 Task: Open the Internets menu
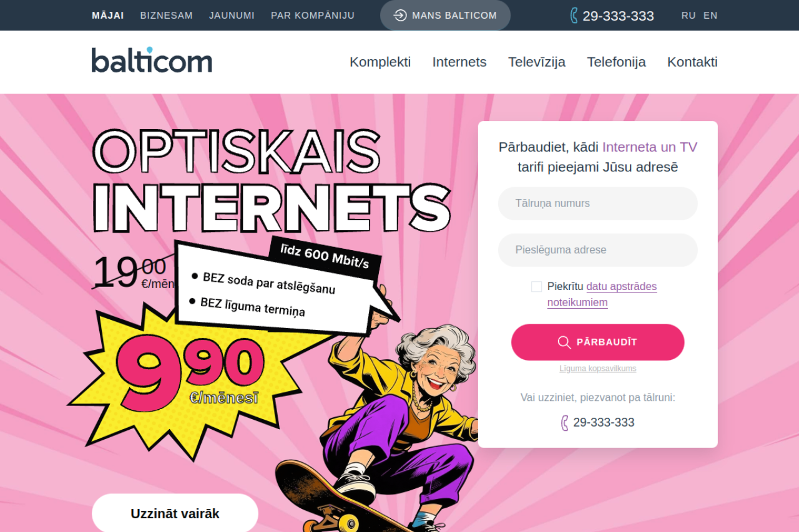click(459, 62)
